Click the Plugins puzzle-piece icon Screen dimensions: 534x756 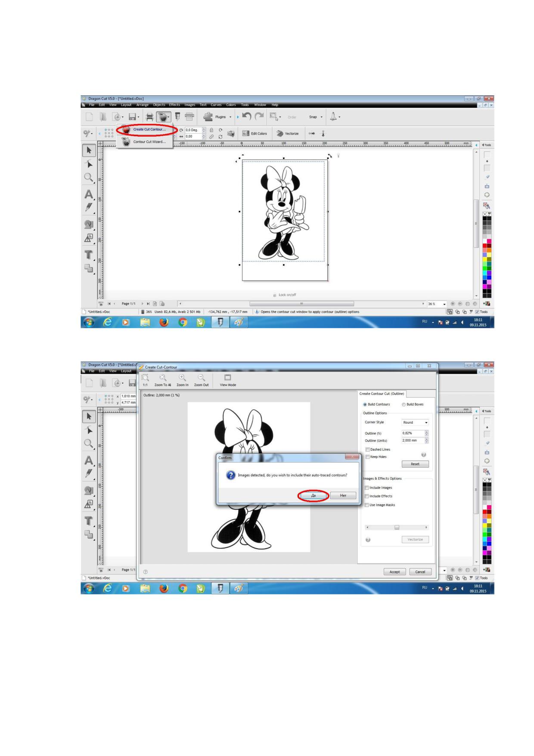click(208, 116)
